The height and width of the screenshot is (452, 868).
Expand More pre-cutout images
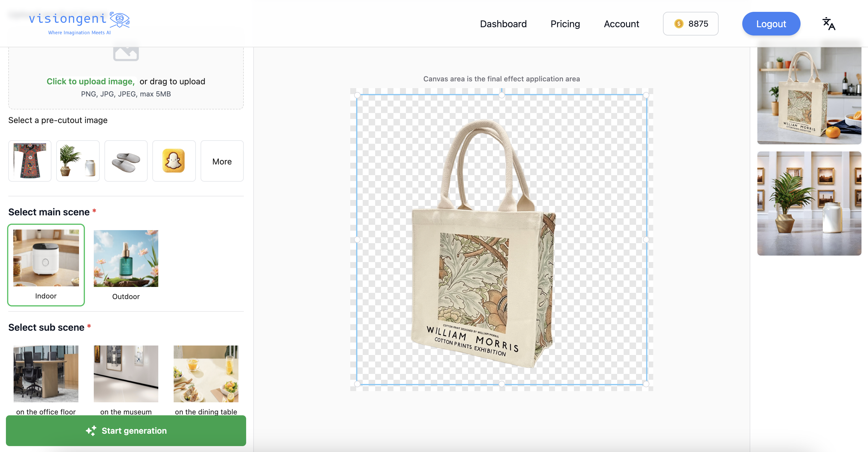click(222, 161)
